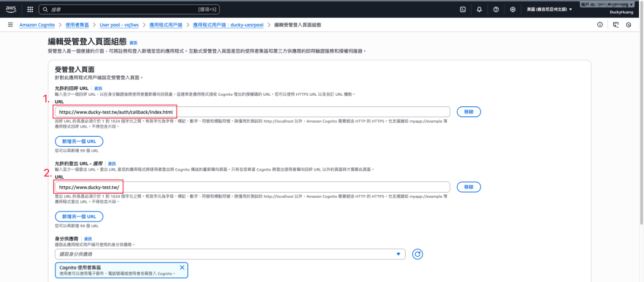Open the settings gear icon in top bar
Image resolution: width=644 pixels, height=282 pixels.
pyautogui.click(x=513, y=9)
